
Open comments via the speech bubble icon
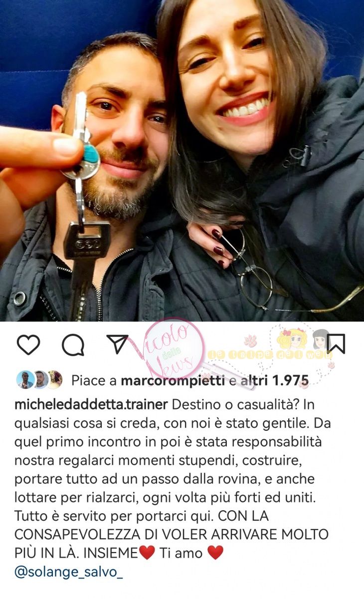point(73,344)
